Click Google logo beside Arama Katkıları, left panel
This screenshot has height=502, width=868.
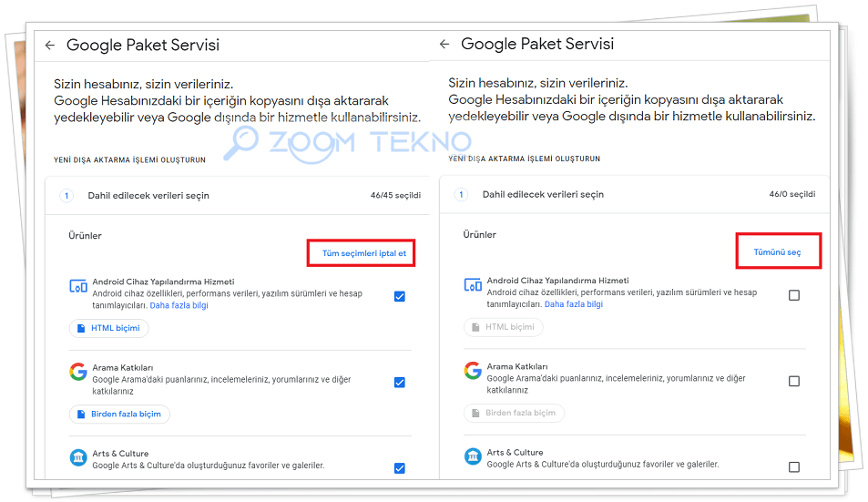(78, 372)
